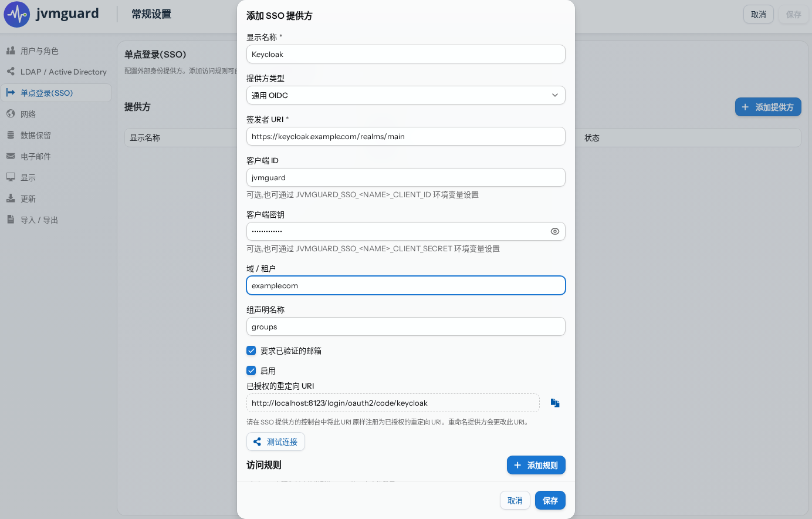The height and width of the screenshot is (519, 812).
Task: Click the email envelope icon in sidebar
Action: click(x=11, y=156)
